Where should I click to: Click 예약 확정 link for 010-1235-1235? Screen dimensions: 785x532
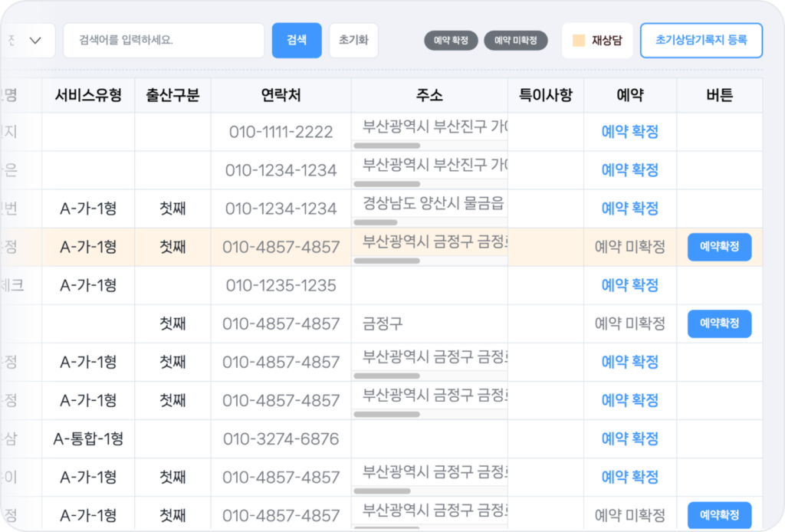629,285
